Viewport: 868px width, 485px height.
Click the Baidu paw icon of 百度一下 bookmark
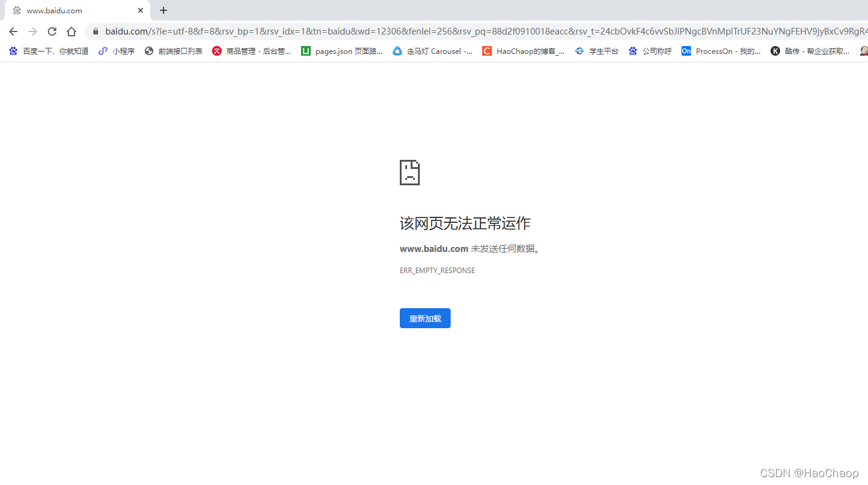[x=13, y=51]
